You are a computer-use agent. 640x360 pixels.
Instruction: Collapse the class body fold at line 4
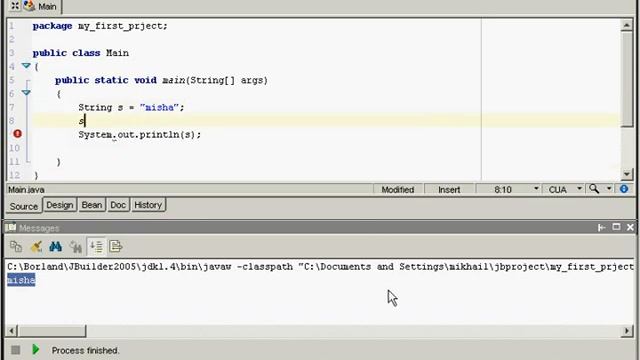tap(26, 66)
